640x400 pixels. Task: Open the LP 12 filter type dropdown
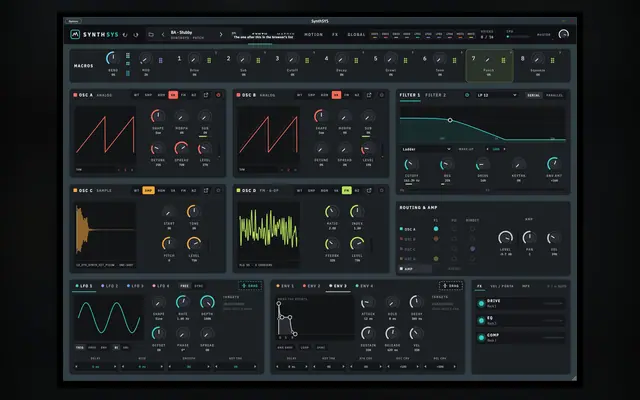[497, 95]
